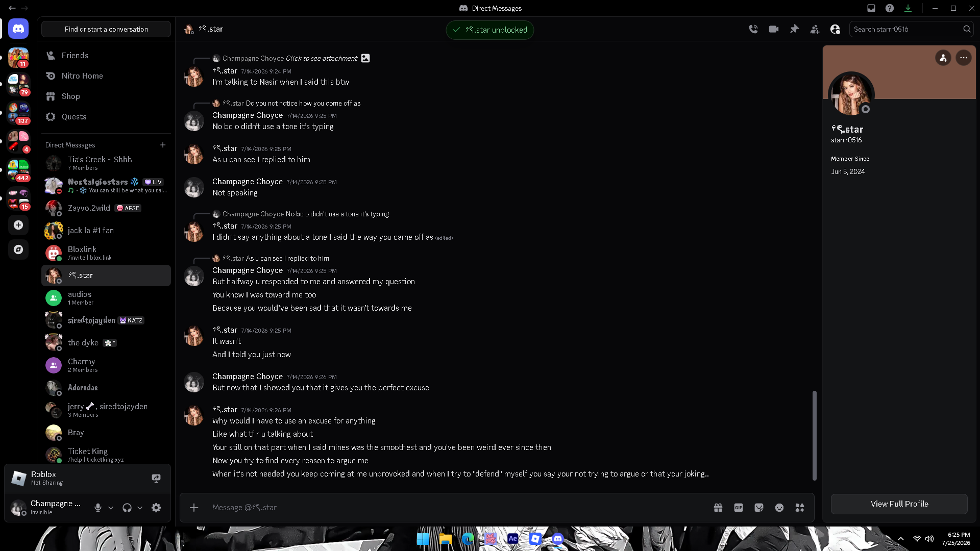Screen dimensions: 980x551
Task: Open After Effects from taskbar
Action: (512, 539)
